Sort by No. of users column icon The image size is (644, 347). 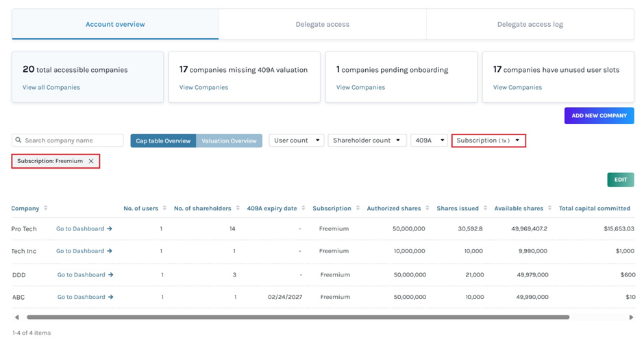click(164, 208)
